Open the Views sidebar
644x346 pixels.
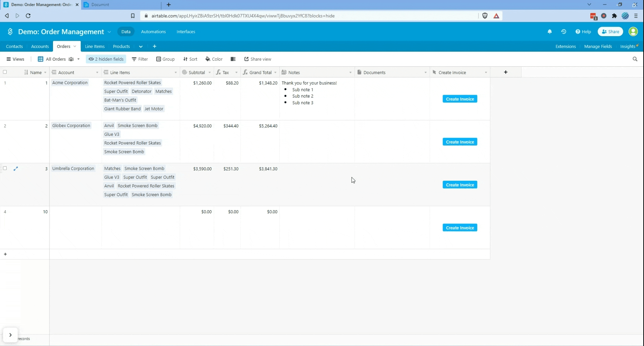15,59
